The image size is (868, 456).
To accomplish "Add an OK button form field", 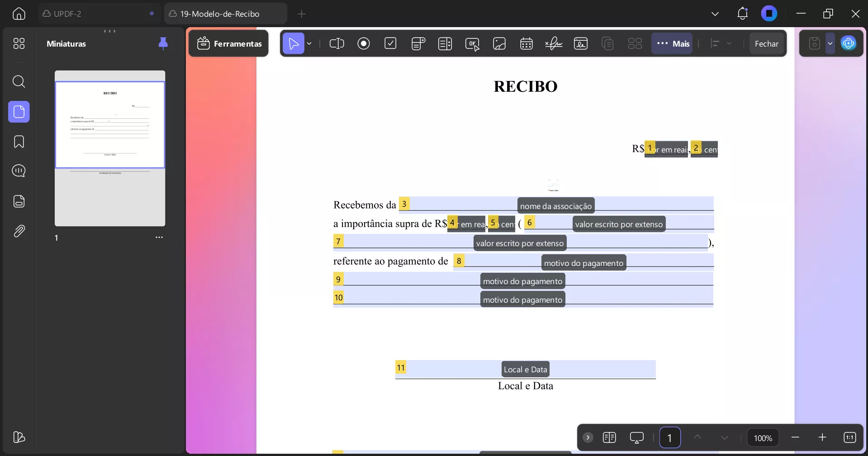I will (472, 44).
